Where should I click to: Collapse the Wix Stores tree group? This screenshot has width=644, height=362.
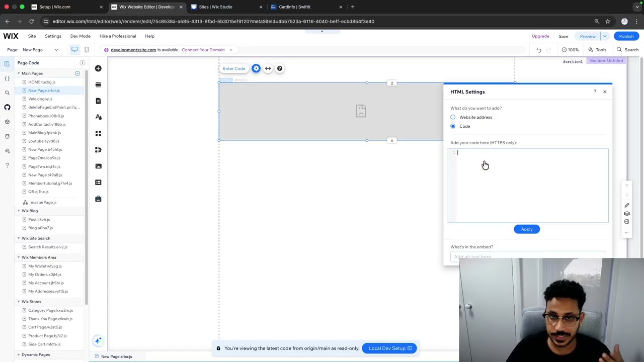[19, 302]
